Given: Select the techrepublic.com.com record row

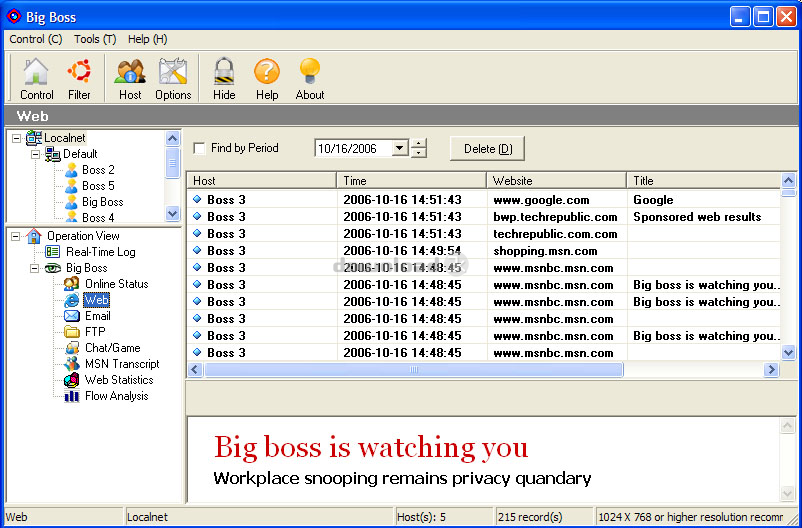Looking at the screenshot, I should tap(483, 234).
